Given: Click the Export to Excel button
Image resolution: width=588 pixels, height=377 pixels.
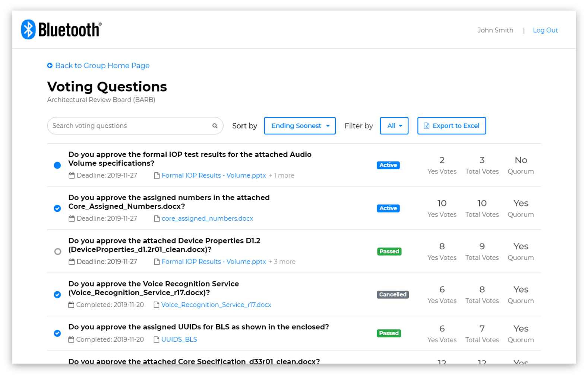Looking at the screenshot, I should click(452, 126).
